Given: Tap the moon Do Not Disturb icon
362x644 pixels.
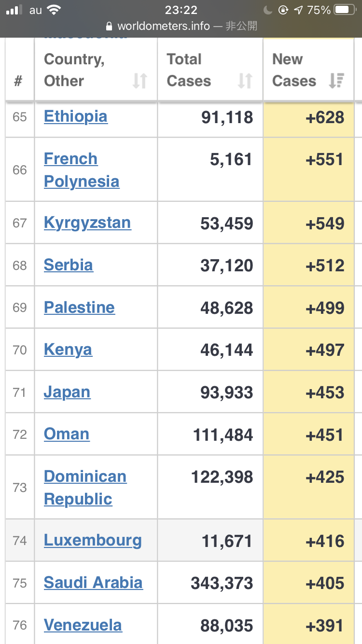Looking at the screenshot, I should point(269,10).
